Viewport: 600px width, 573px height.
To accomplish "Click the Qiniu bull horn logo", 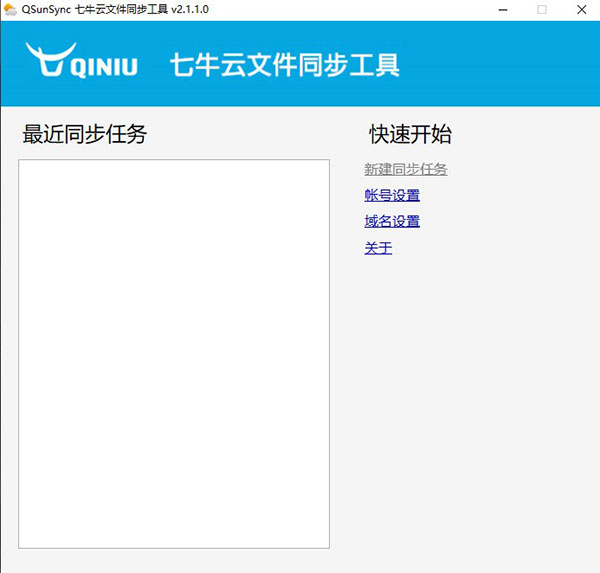I will click(46, 60).
